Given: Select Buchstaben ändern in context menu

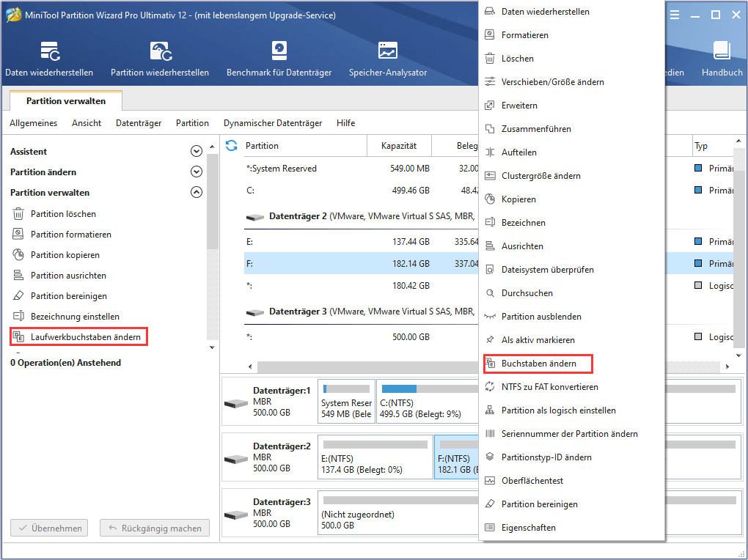Looking at the screenshot, I should 538,364.
